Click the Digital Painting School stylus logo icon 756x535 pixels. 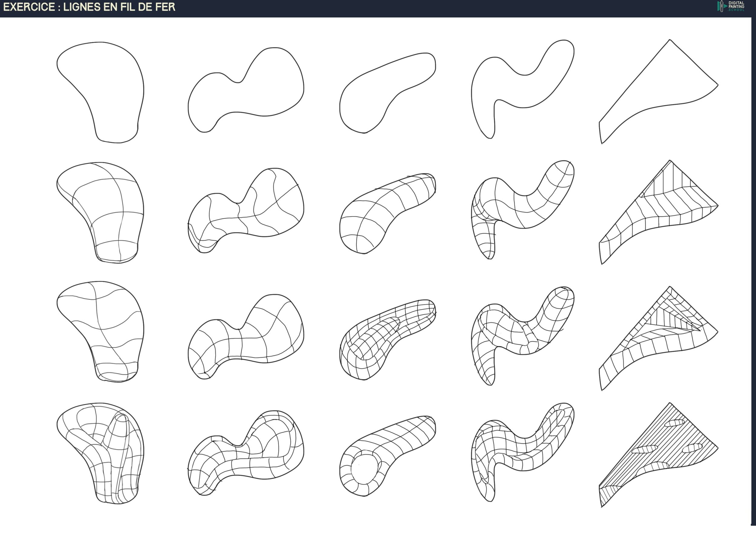coord(721,6)
